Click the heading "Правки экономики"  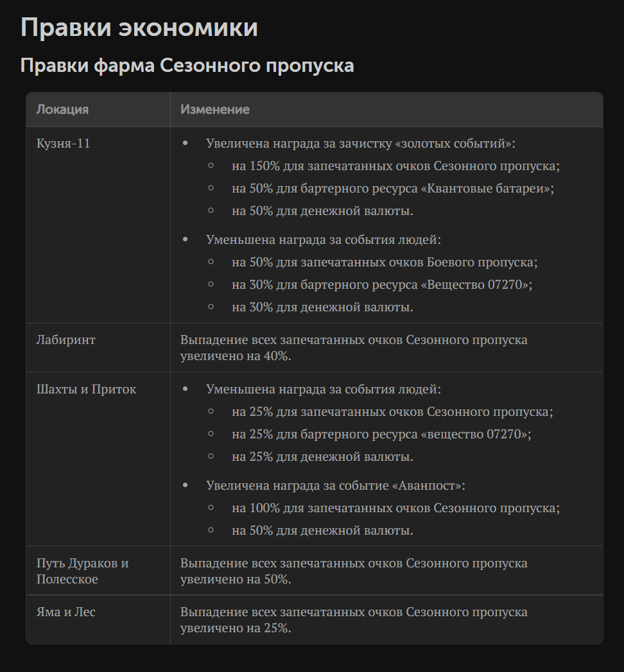pyautogui.click(x=139, y=28)
